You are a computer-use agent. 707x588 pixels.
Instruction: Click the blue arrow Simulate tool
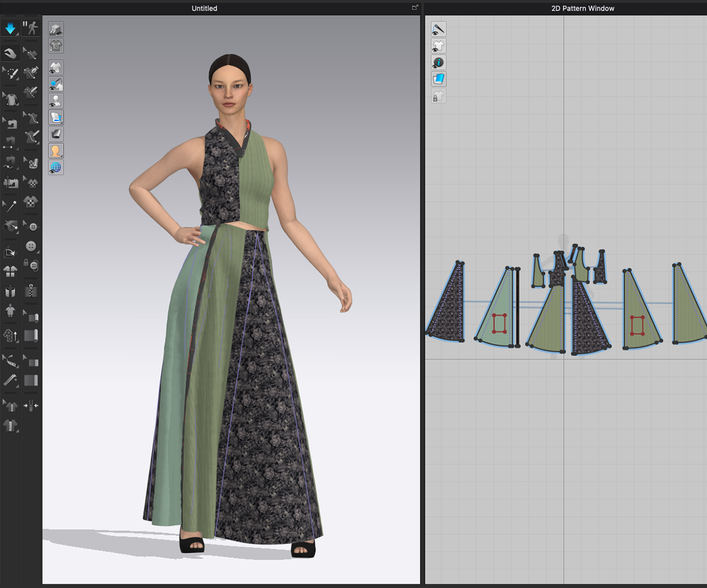tap(10, 28)
